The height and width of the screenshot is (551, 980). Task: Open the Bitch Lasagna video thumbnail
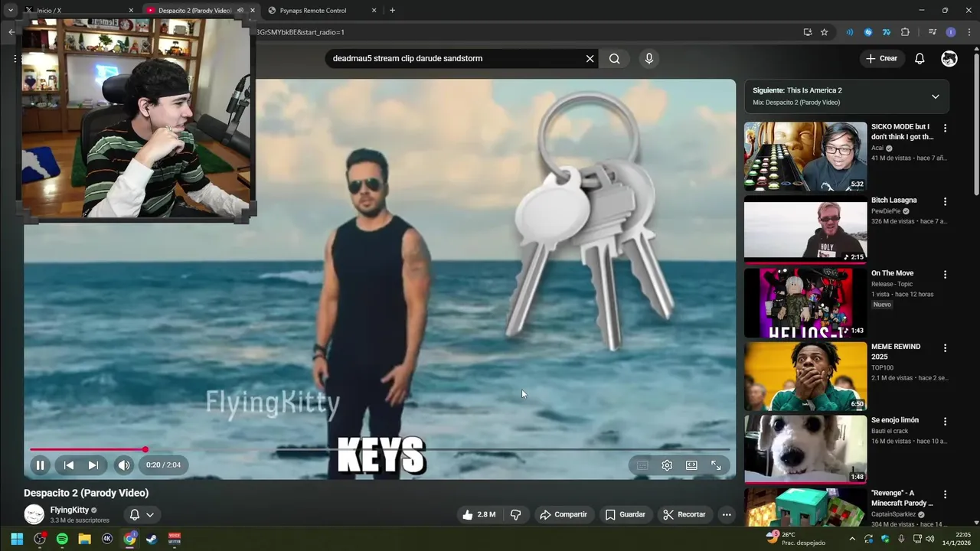point(805,230)
